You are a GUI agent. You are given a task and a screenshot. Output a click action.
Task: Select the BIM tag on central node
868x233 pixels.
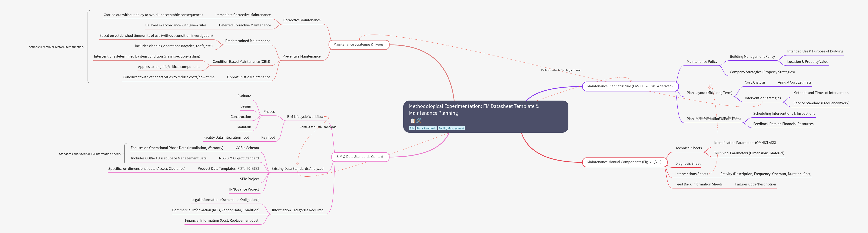pos(412,128)
